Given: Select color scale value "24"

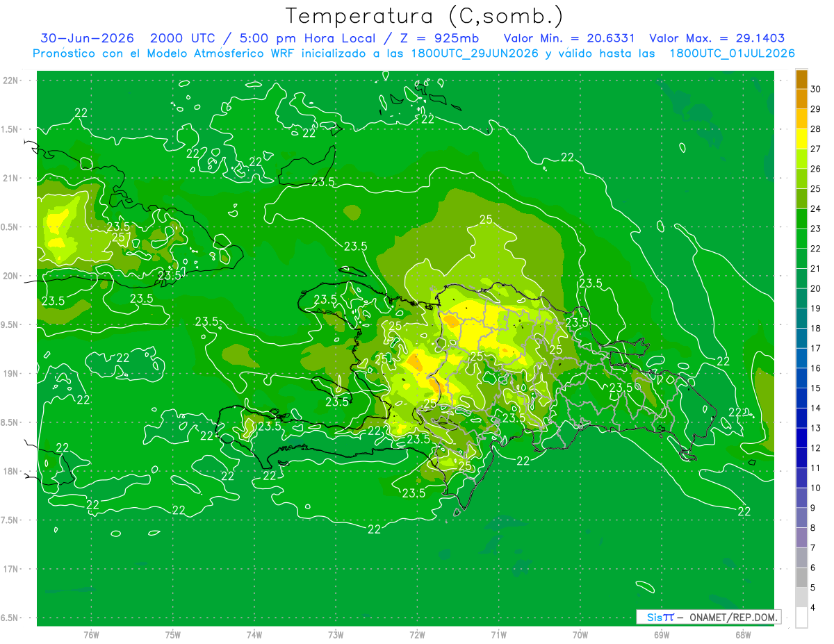Looking at the screenshot, I should click(815, 208).
